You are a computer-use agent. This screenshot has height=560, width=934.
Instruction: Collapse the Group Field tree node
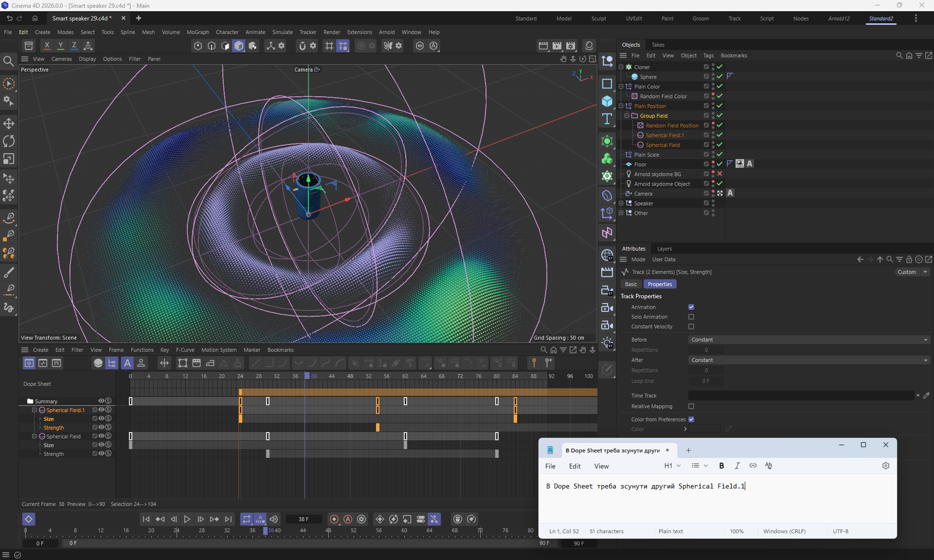[627, 116]
